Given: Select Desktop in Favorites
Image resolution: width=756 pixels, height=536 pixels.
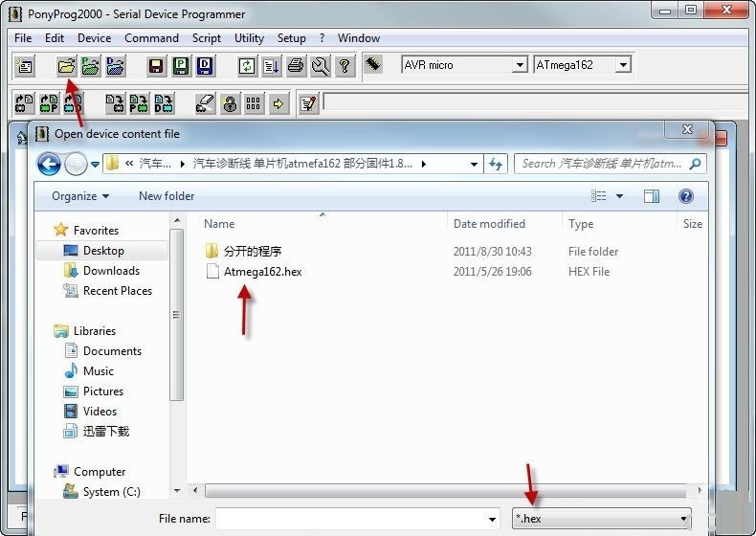Looking at the screenshot, I should (103, 251).
